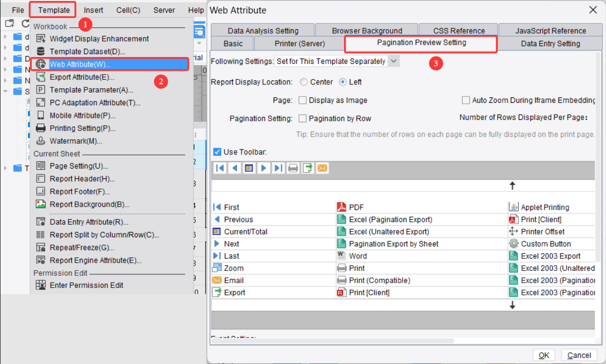Enable Pagination by Row checkbox

click(303, 118)
